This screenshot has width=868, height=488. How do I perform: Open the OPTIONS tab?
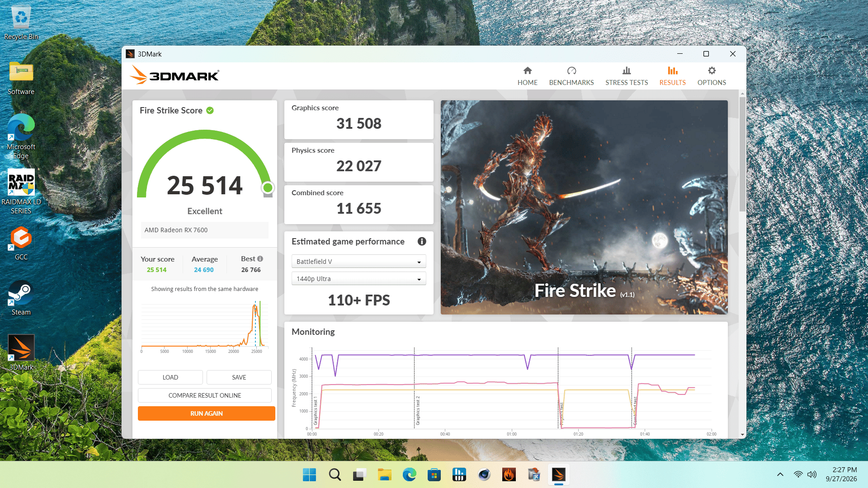[712, 76]
